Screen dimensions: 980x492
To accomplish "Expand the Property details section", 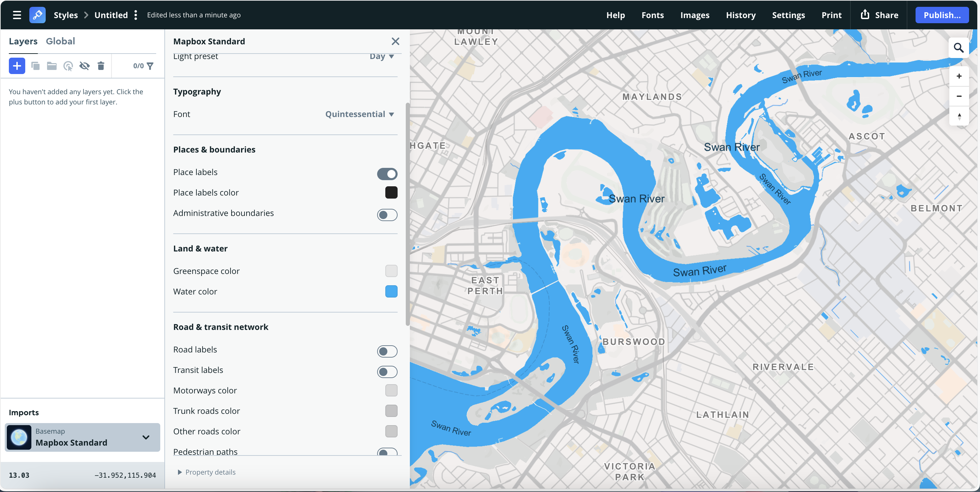I will coord(207,472).
